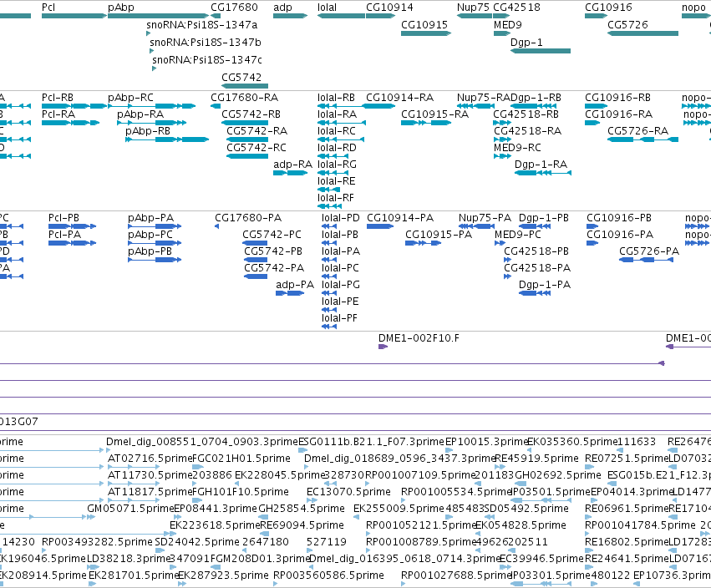The width and height of the screenshot is (711, 588).
Task: Click the CG10914-RA transcript label
Action: click(x=399, y=98)
